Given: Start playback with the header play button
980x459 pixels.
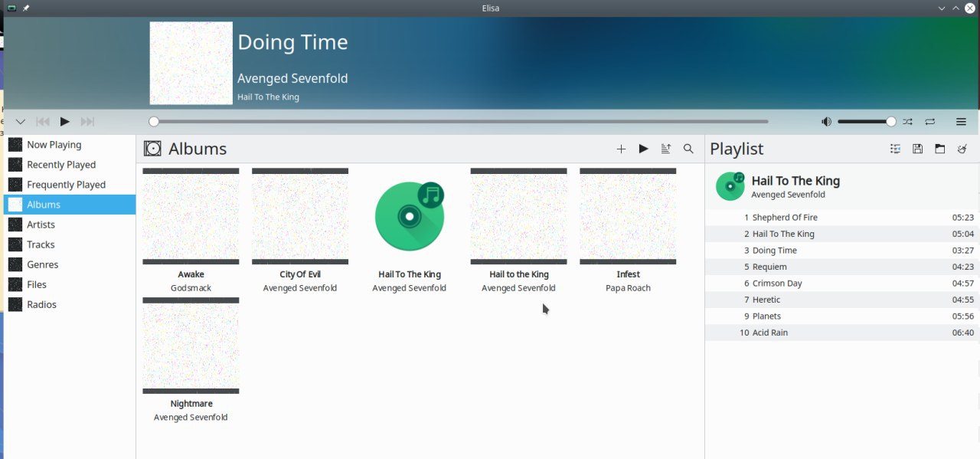Looking at the screenshot, I should pyautogui.click(x=65, y=122).
